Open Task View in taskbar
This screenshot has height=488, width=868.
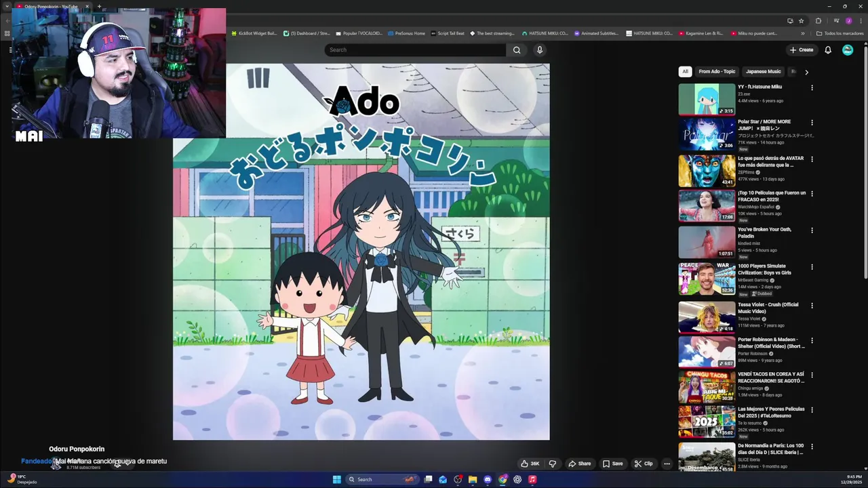click(428, 479)
